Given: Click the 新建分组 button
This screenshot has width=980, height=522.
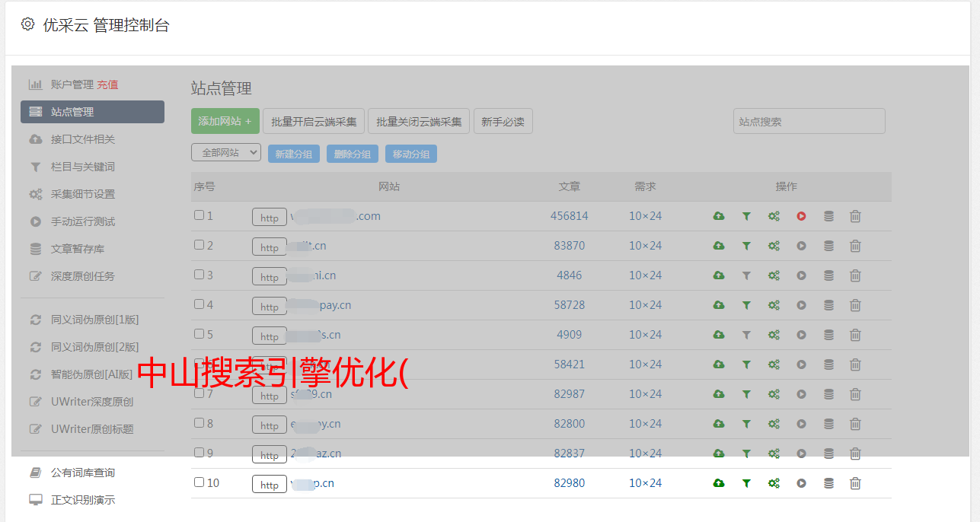Looking at the screenshot, I should coord(294,154).
